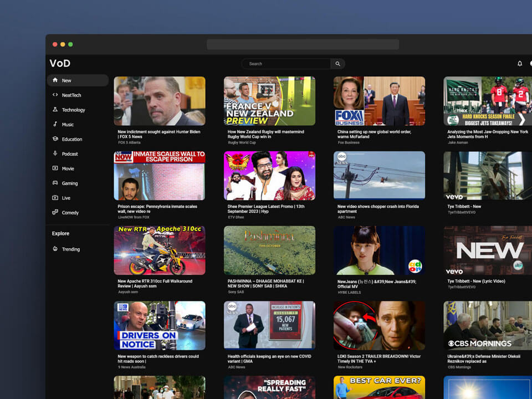Viewport: 532px width, 399px height.
Task: Open the France v New Zealand preview thumbnail
Action: coord(269,101)
